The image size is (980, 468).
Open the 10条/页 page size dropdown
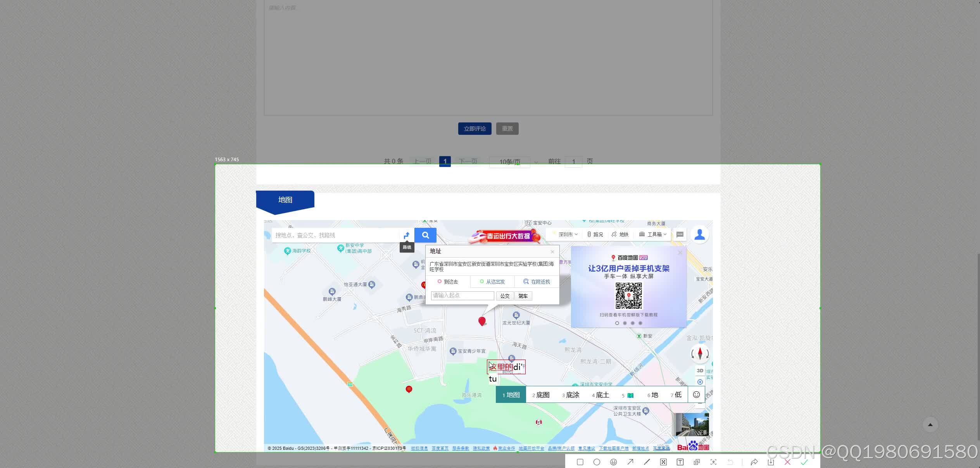(x=509, y=162)
